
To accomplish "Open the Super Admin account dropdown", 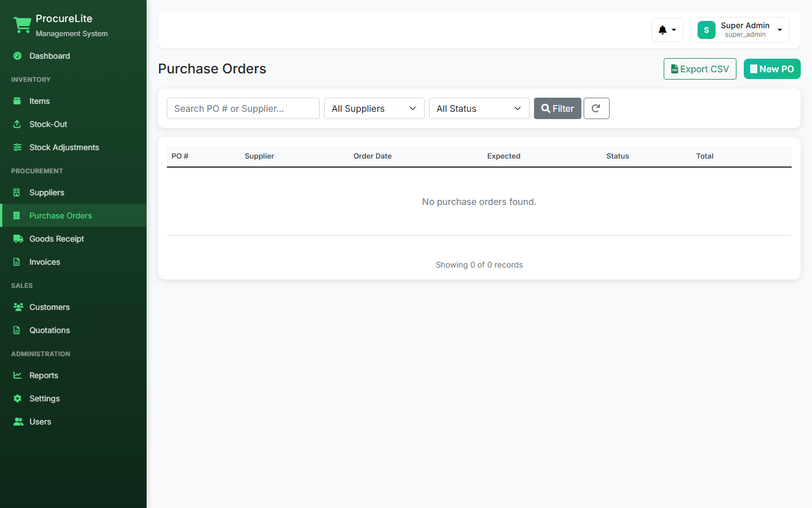I will (739, 30).
